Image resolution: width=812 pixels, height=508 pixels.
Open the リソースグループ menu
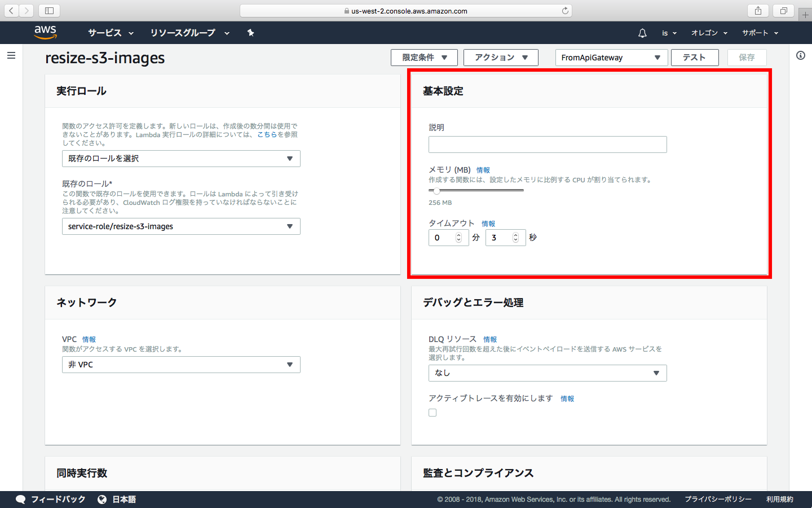pyautogui.click(x=189, y=33)
